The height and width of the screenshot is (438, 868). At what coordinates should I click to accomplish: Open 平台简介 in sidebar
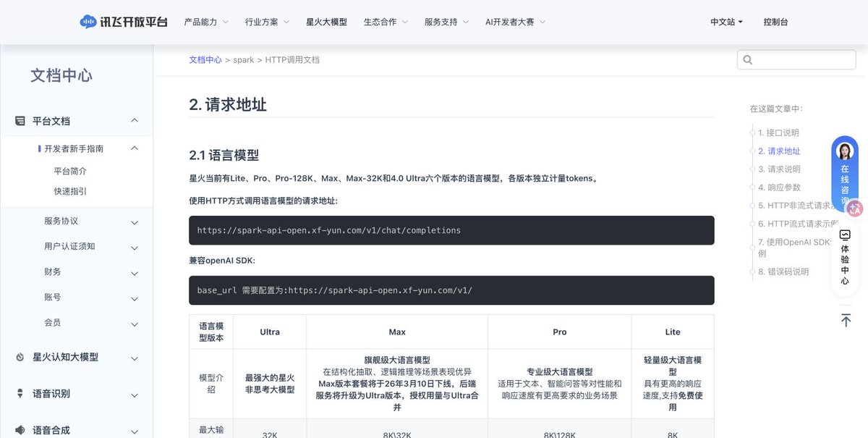pos(70,172)
